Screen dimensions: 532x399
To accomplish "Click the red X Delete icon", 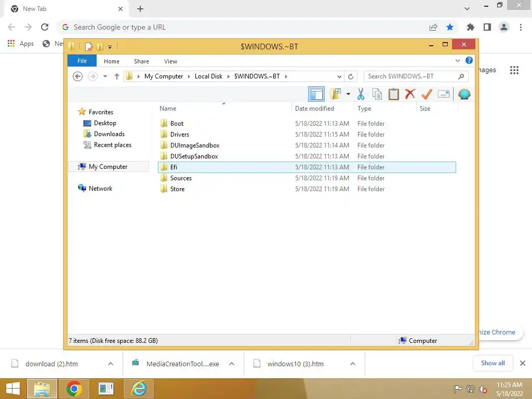I will pyautogui.click(x=410, y=94).
